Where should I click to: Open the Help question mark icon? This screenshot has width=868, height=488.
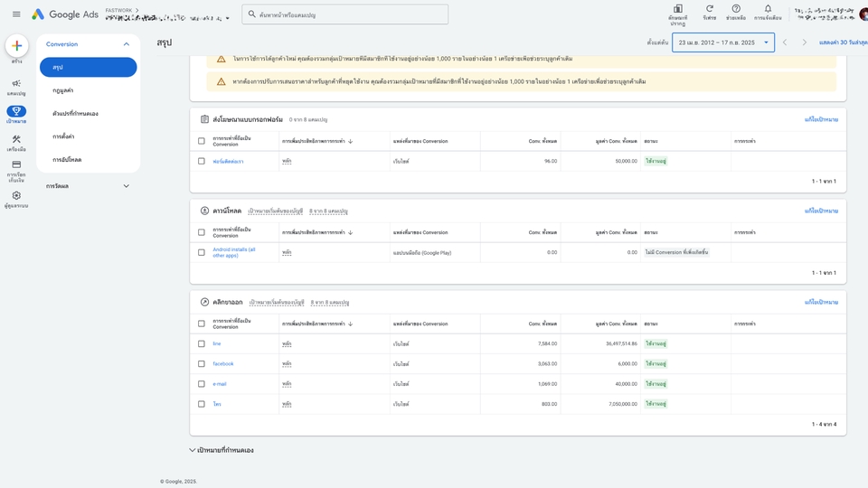pos(736,9)
